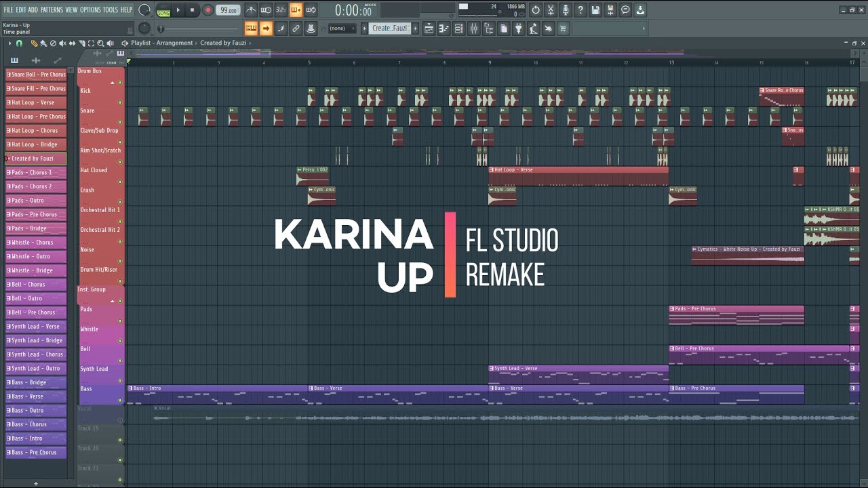Click the tempo tapper icon

point(533,28)
